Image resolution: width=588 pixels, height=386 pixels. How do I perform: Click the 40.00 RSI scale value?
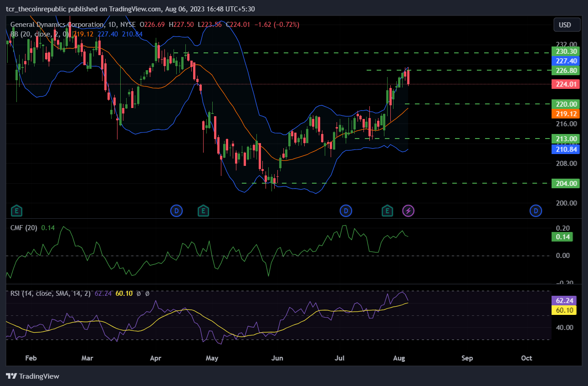point(565,327)
